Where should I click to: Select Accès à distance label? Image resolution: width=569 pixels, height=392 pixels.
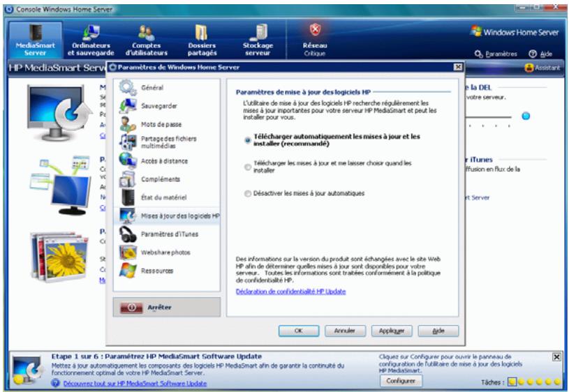point(164,161)
